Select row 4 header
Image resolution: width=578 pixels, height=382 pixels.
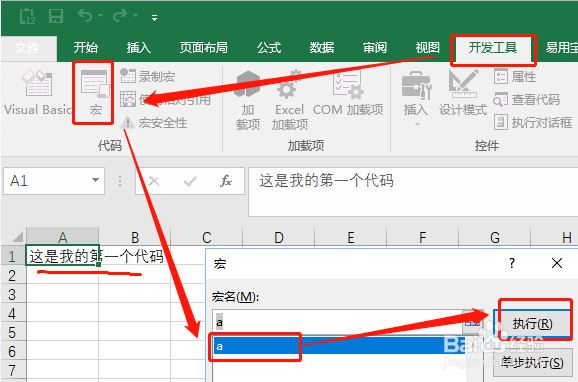tap(13, 313)
